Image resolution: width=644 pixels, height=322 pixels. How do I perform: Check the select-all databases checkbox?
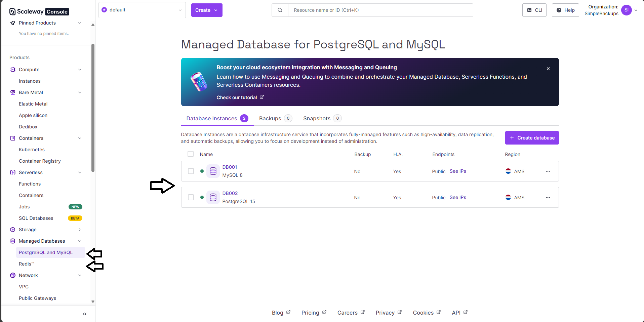[x=191, y=154]
